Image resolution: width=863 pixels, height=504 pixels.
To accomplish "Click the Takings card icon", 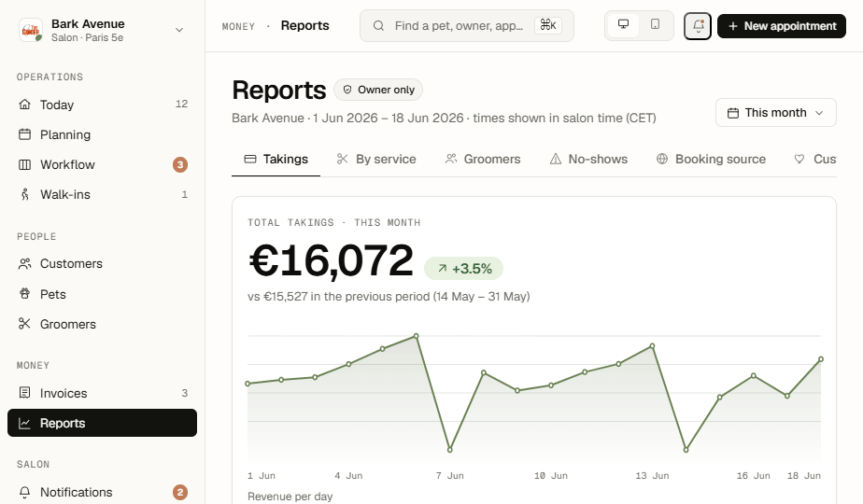I will (x=250, y=159).
